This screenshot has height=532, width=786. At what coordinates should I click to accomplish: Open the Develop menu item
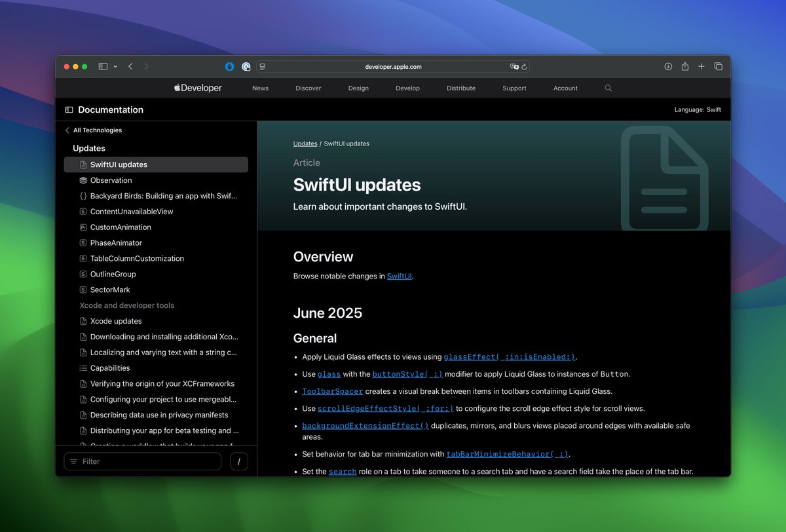pos(407,88)
